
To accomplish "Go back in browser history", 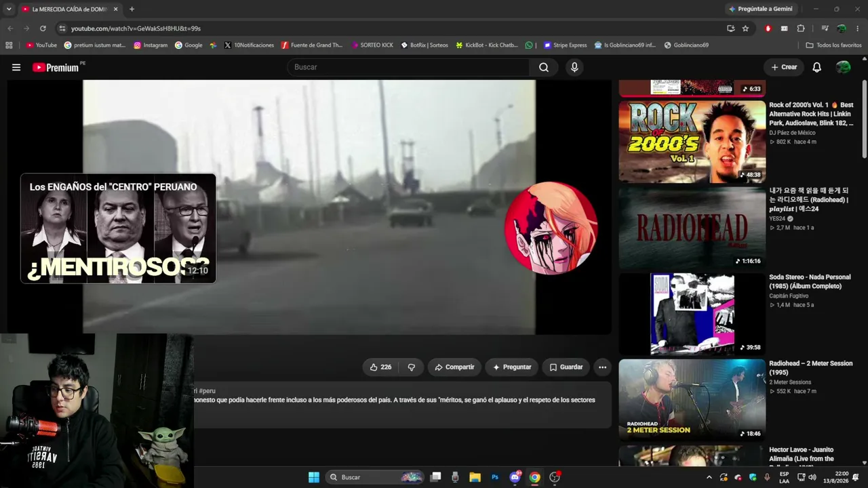I will pyautogui.click(x=10, y=28).
